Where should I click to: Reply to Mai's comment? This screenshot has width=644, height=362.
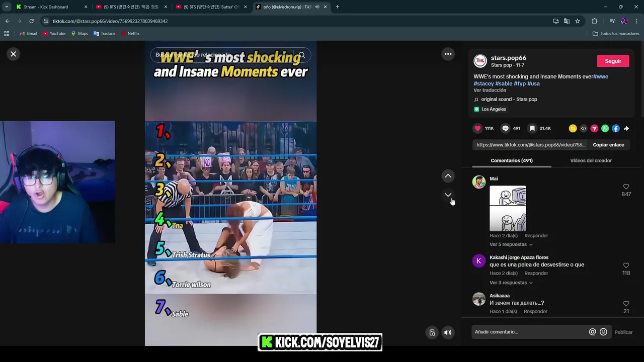[536, 236]
